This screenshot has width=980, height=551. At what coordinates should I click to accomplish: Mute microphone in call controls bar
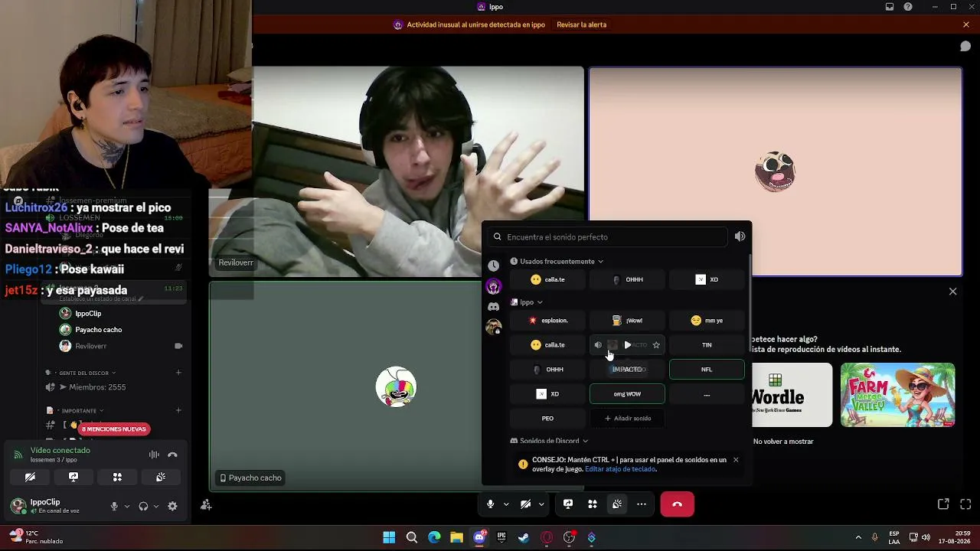pyautogui.click(x=490, y=504)
